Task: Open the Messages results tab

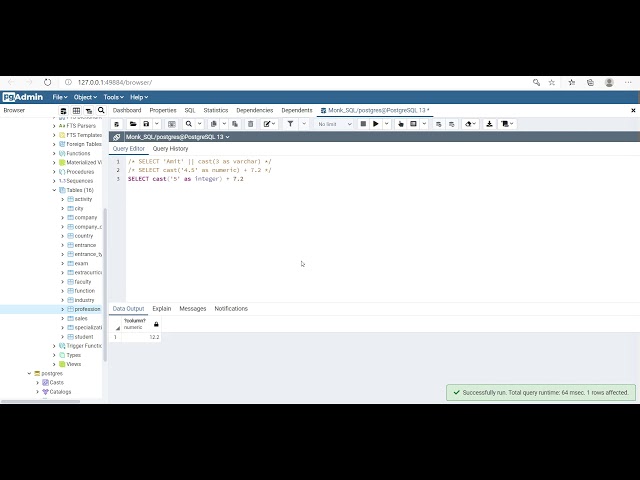Action: [x=193, y=309]
